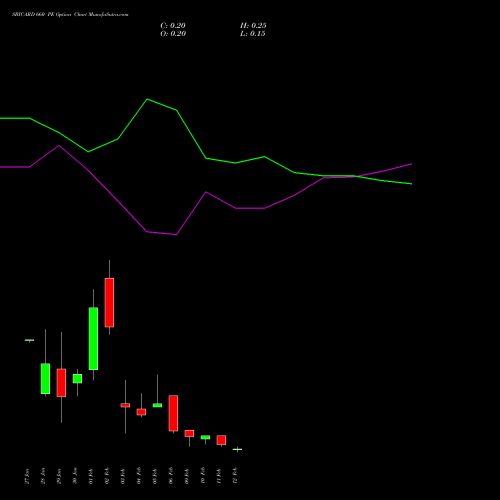Viewport: 500px width, 500px height.
Task: Select the red candle above 11 Feb
Action: point(221,440)
